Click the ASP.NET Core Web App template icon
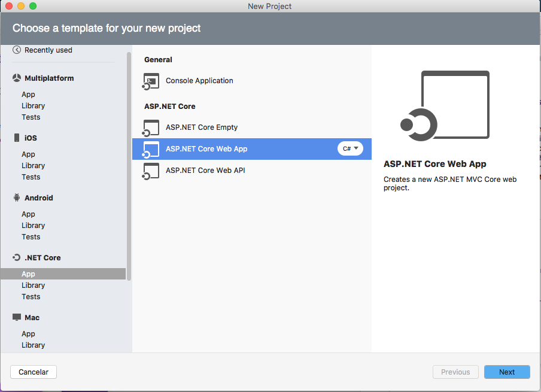Viewport: 541px width, 392px height. pos(151,150)
